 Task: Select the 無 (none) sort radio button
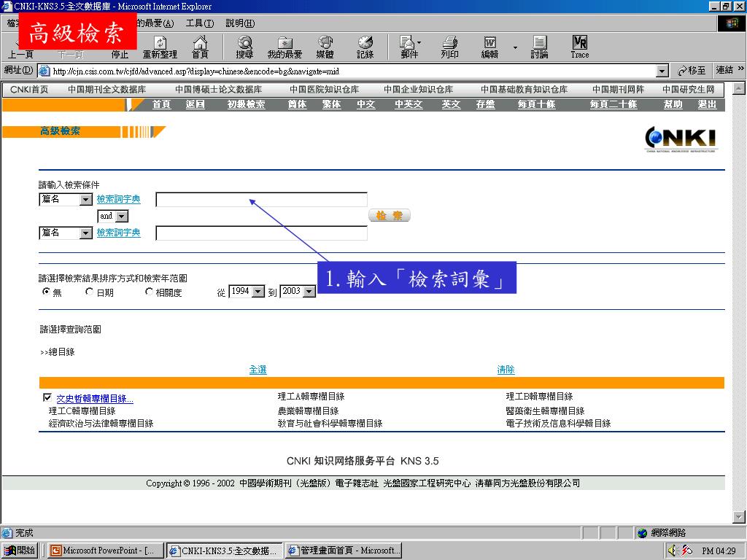(46, 292)
